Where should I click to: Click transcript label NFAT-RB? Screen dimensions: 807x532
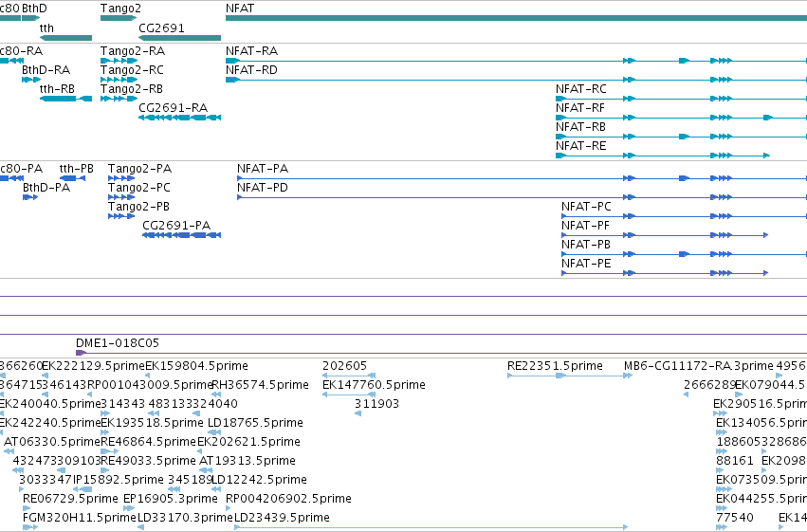point(580,127)
